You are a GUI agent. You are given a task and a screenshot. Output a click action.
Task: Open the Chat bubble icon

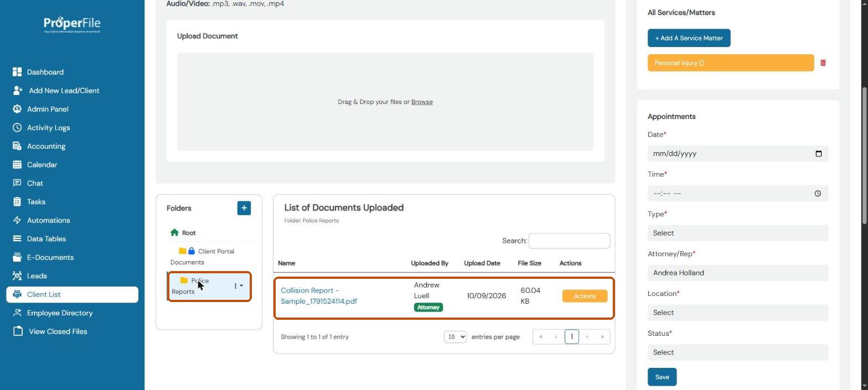pos(17,183)
